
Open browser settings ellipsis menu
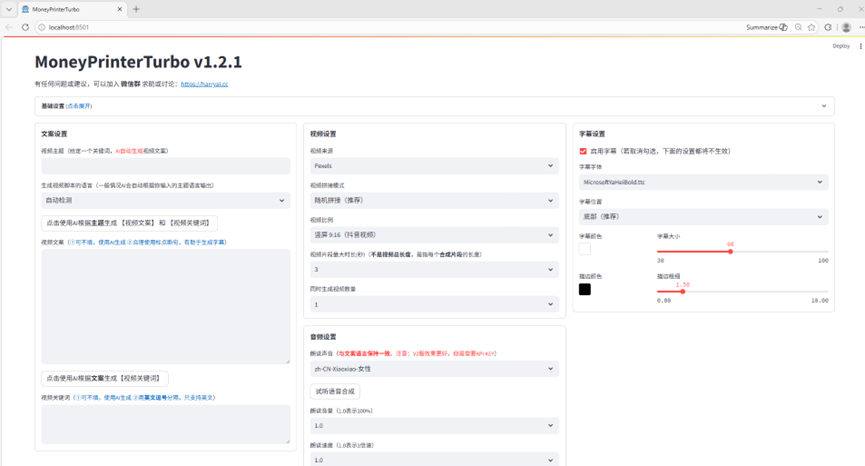(861, 27)
